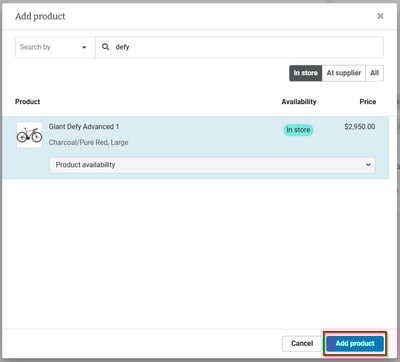Click the Add product button

click(355, 343)
